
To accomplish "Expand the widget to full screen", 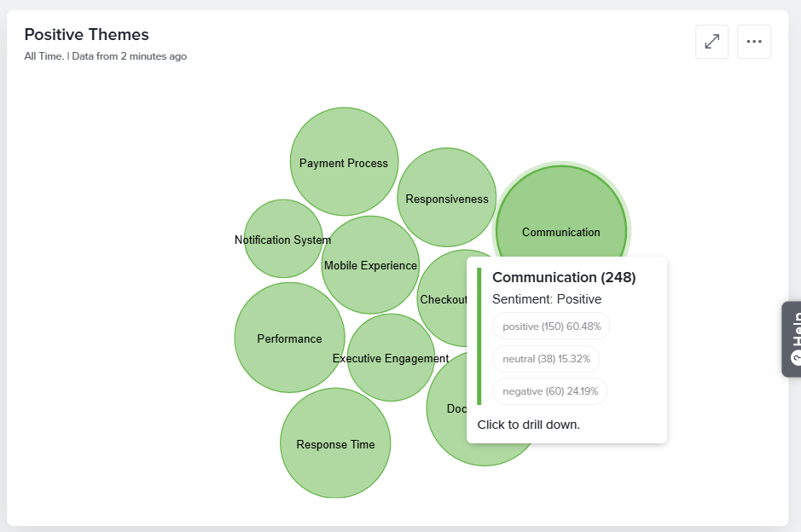I will pyautogui.click(x=711, y=42).
